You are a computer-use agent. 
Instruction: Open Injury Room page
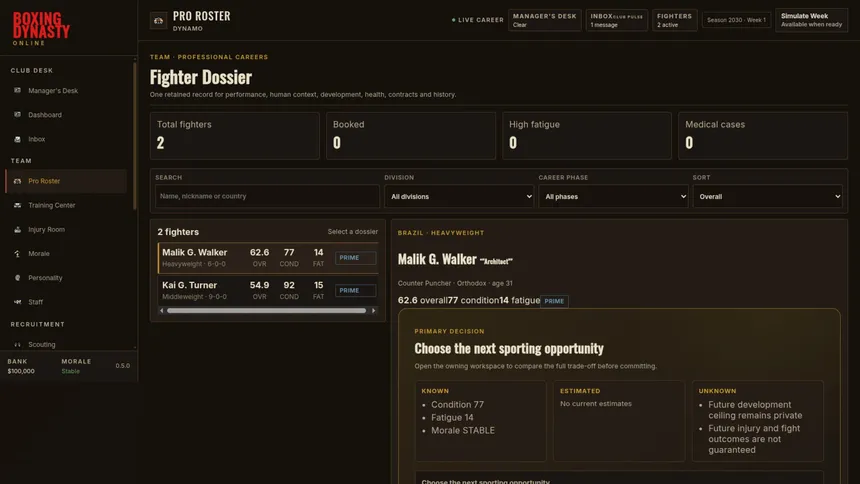pyautogui.click(x=66, y=229)
